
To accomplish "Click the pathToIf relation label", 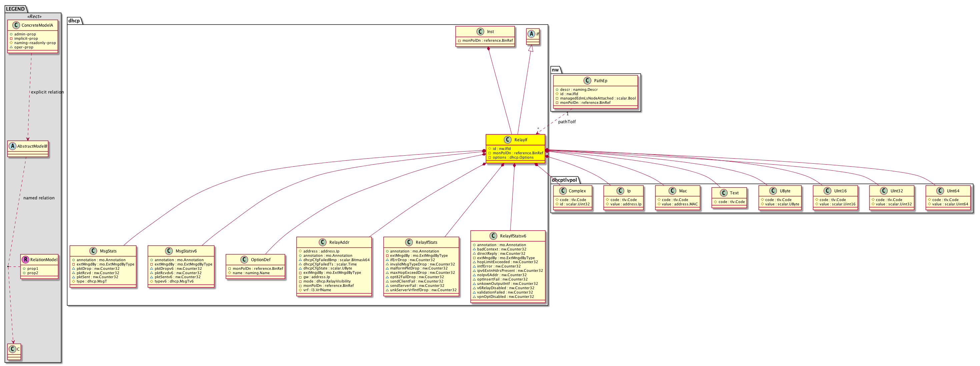I will 567,122.
